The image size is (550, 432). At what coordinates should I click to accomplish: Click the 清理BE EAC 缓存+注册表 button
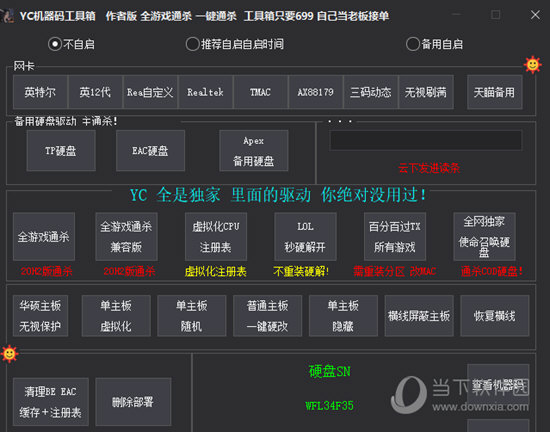(51, 401)
